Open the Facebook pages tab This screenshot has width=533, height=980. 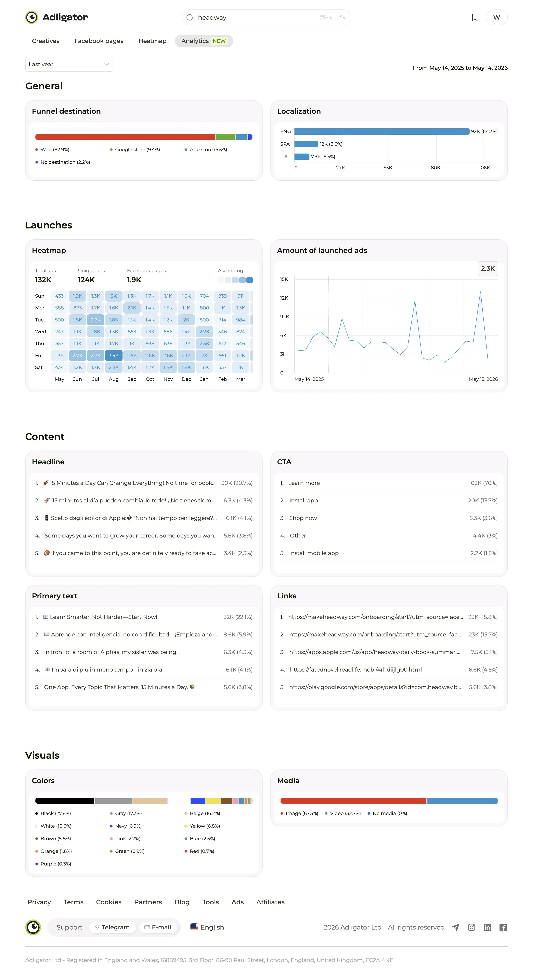tap(99, 41)
